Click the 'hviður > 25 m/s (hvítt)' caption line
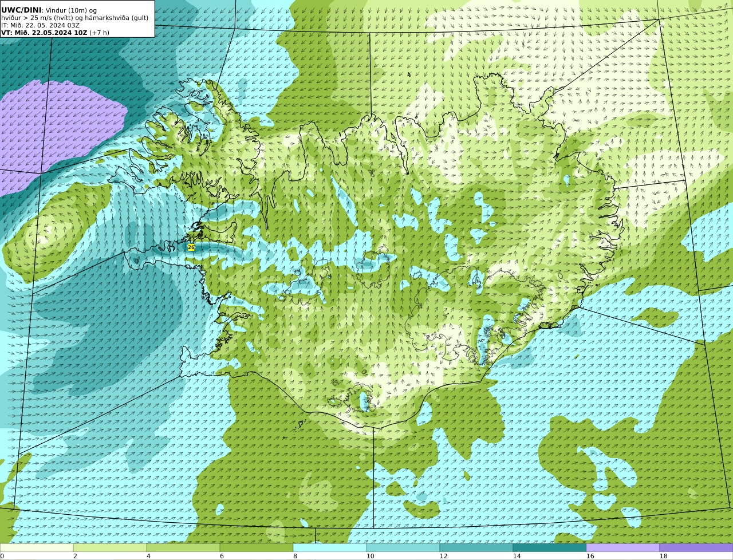 pyautogui.click(x=74, y=18)
